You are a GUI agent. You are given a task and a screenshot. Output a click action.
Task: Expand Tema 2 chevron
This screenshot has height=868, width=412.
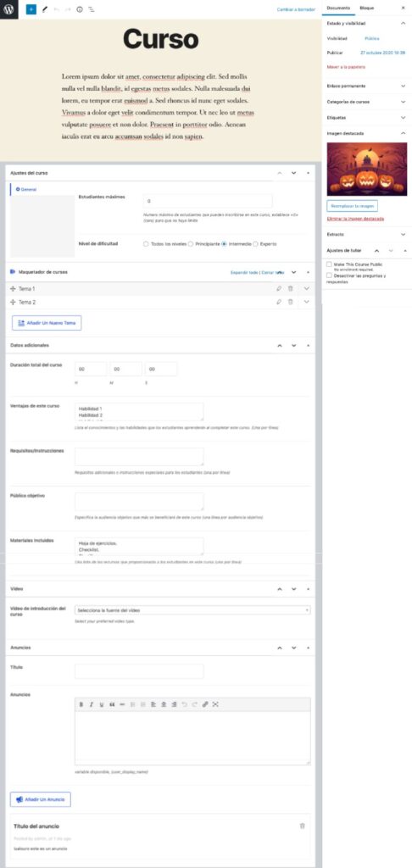point(306,302)
